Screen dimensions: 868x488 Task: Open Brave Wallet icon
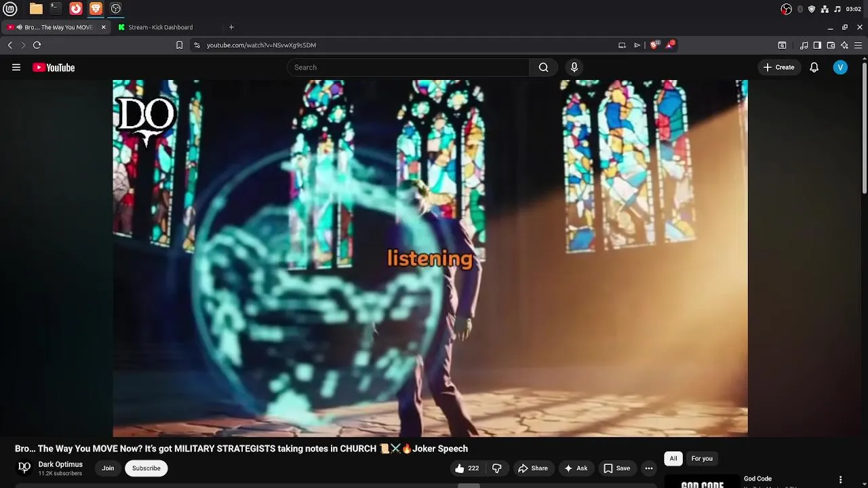pyautogui.click(x=831, y=45)
